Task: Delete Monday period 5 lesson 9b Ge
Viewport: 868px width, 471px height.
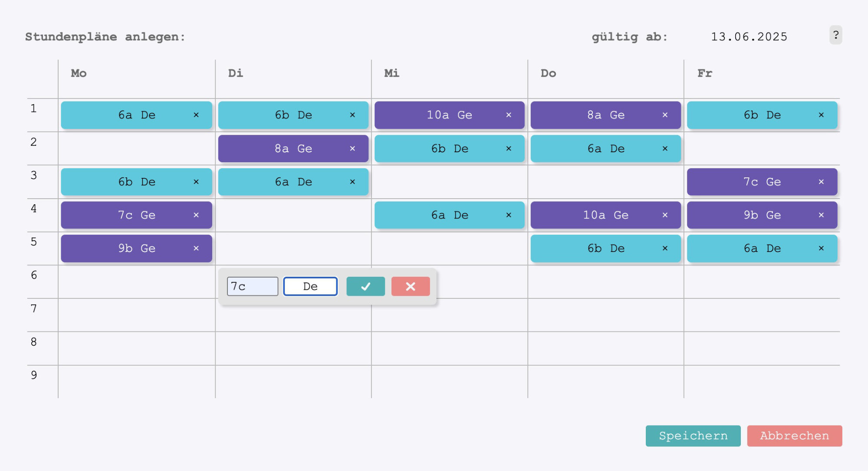Action: click(196, 248)
